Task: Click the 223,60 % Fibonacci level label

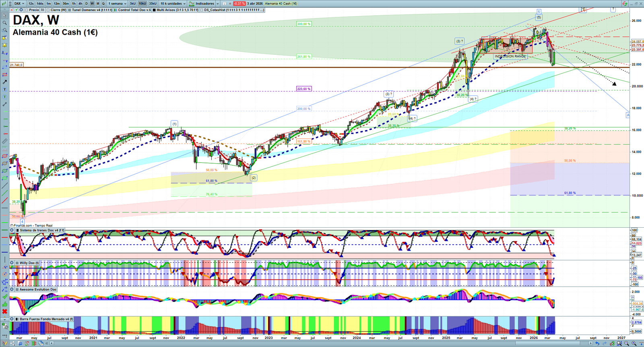Action: point(303,89)
